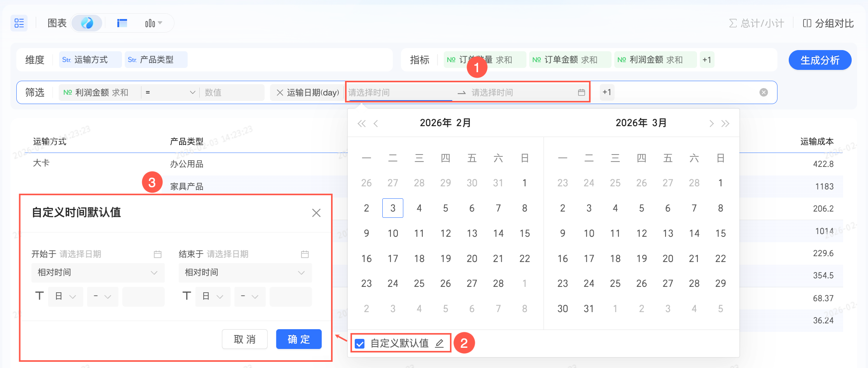Open the minus sign dropdown under 结束于
This screenshot has width=868, height=368.
[250, 297]
